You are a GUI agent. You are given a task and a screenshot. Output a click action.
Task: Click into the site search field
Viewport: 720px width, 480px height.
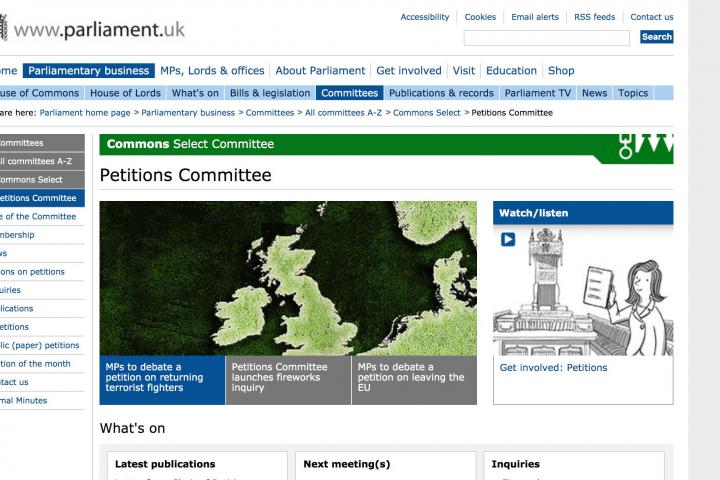(x=546, y=38)
